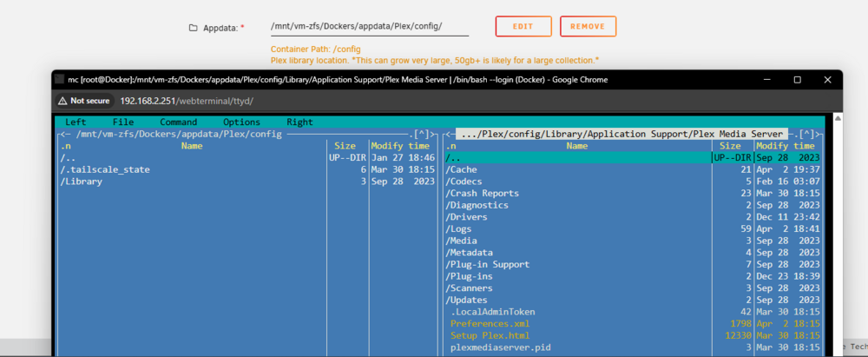Select the /Diagnostics directory

(x=633, y=205)
